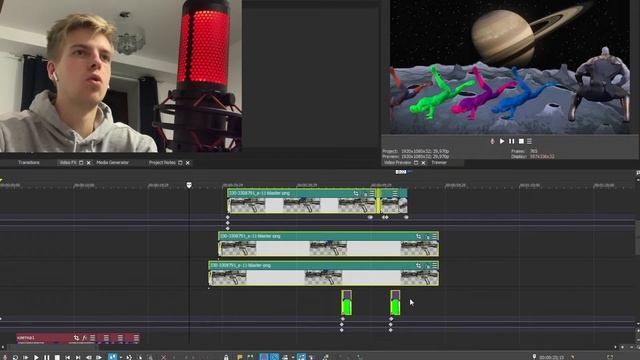The height and width of the screenshot is (360, 640).
Task: Open the Media Generator tab
Action: coord(113,162)
